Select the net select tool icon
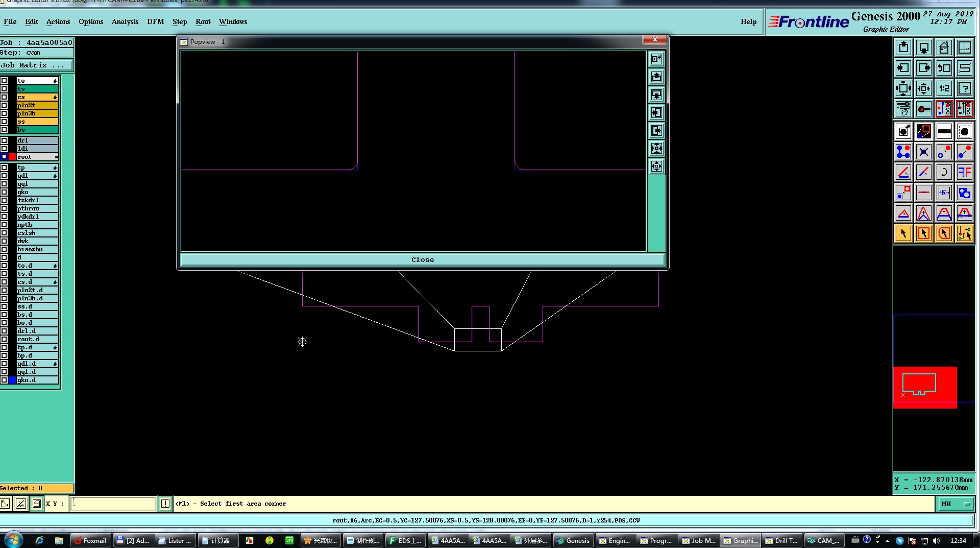The width and height of the screenshot is (980, 548). point(965,233)
